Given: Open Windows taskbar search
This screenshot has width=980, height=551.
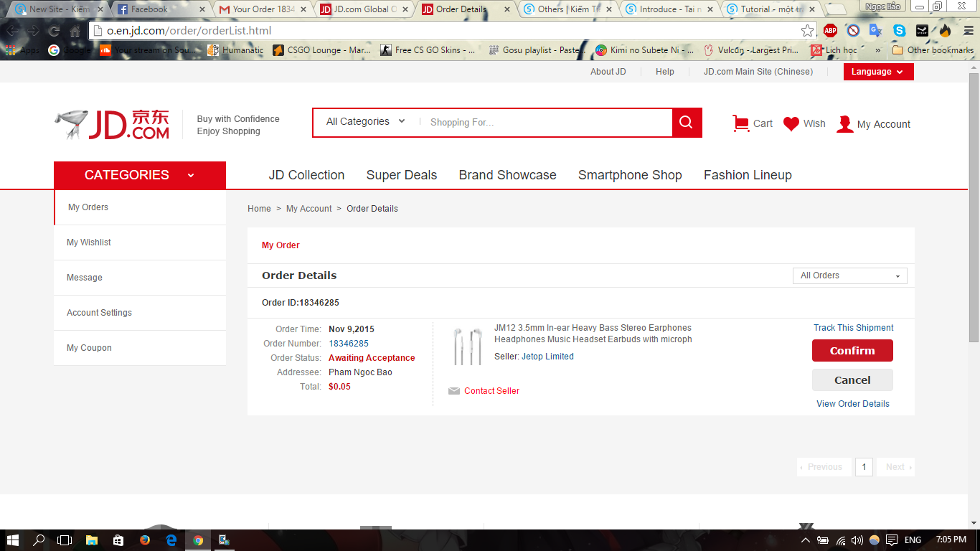Looking at the screenshot, I should 39,540.
